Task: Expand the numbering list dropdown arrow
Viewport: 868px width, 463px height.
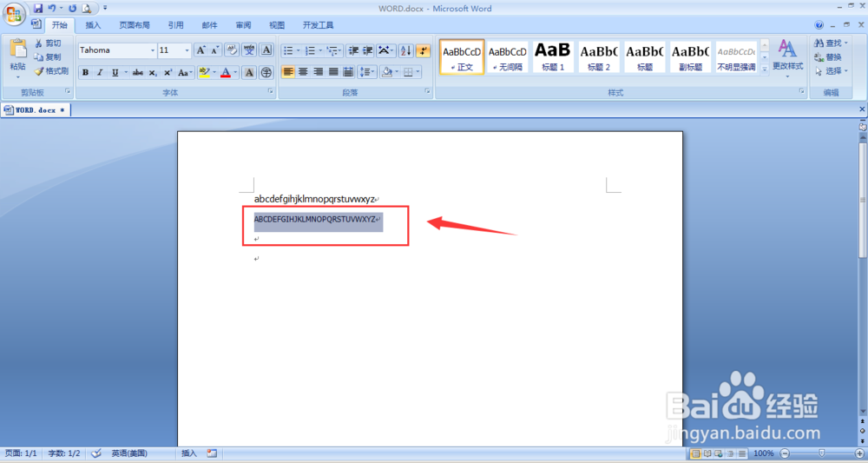Action: tap(320, 50)
